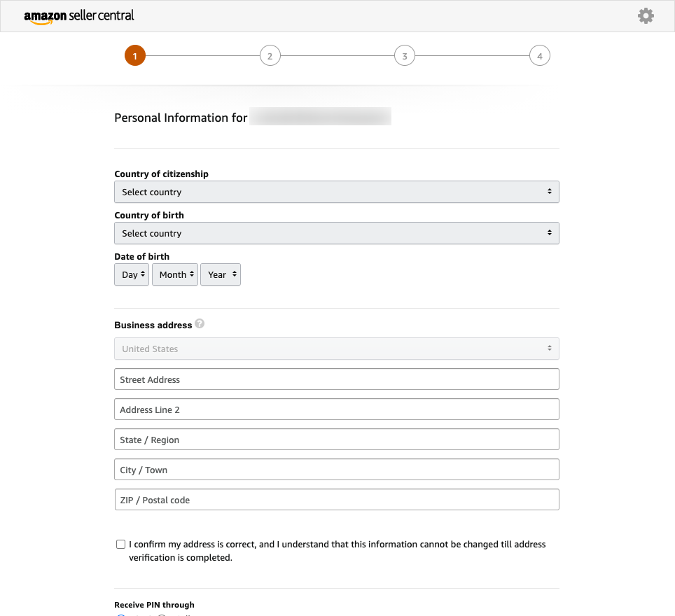Focus the Street Address field
675x616 pixels.
[x=336, y=379]
